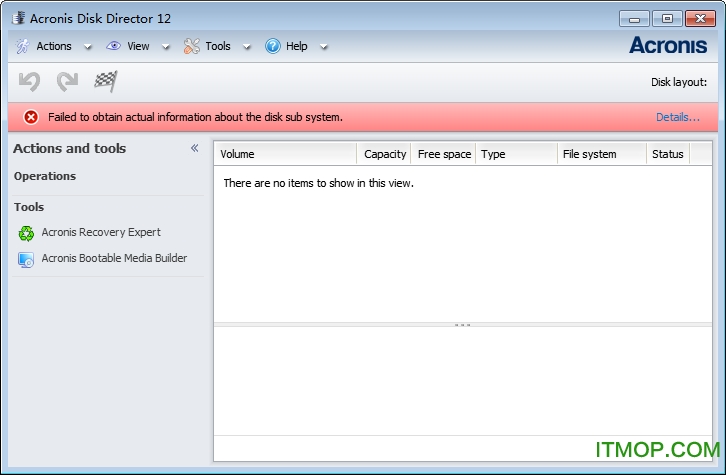This screenshot has width=726, height=475.
Task: Click the Acronis Recovery Expert icon
Action: coord(26,233)
